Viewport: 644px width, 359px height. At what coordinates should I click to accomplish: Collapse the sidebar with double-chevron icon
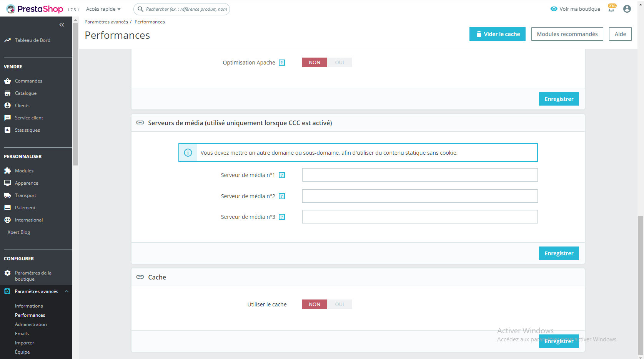click(62, 25)
